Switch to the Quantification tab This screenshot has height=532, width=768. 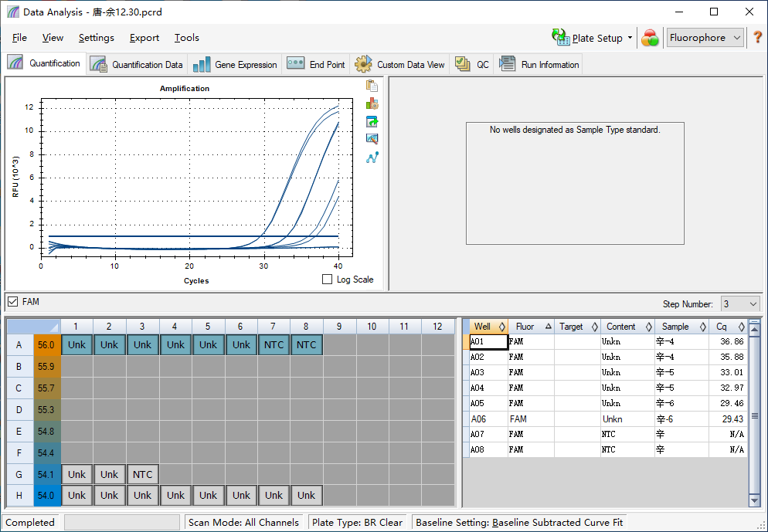[44, 63]
